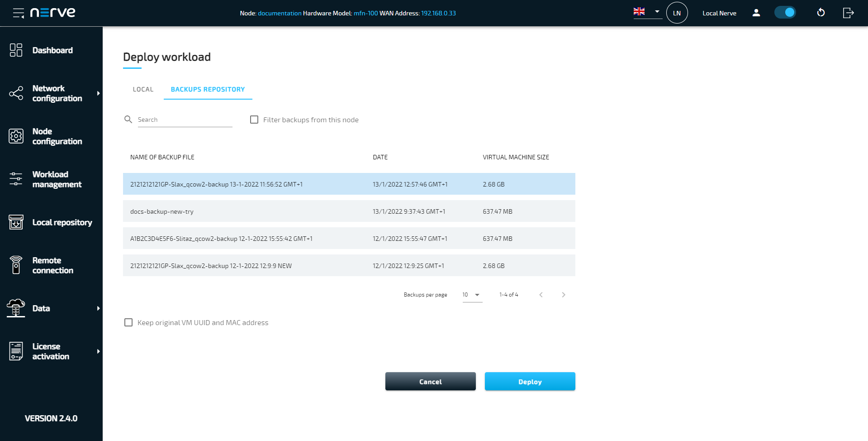868x441 pixels.
Task: Open the Dashboard page
Action: 52,50
